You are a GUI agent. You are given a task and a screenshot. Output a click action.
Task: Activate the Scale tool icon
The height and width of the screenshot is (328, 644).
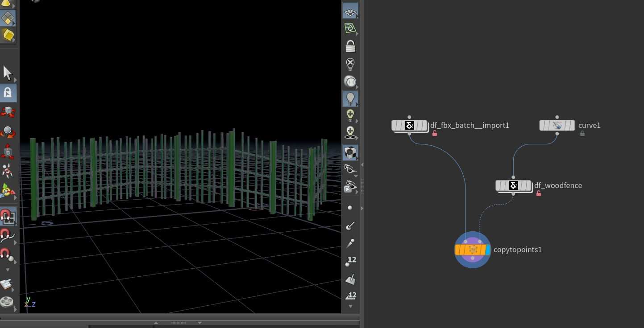click(8, 152)
